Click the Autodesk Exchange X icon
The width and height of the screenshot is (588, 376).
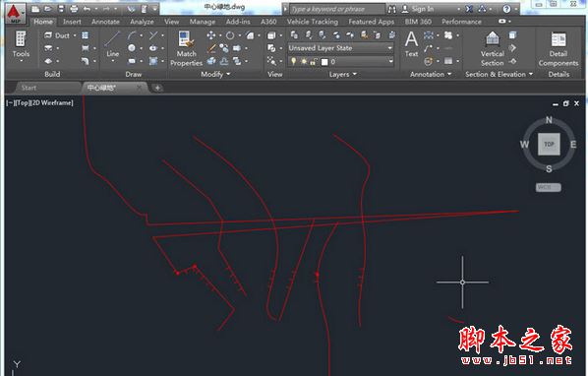[x=469, y=9]
